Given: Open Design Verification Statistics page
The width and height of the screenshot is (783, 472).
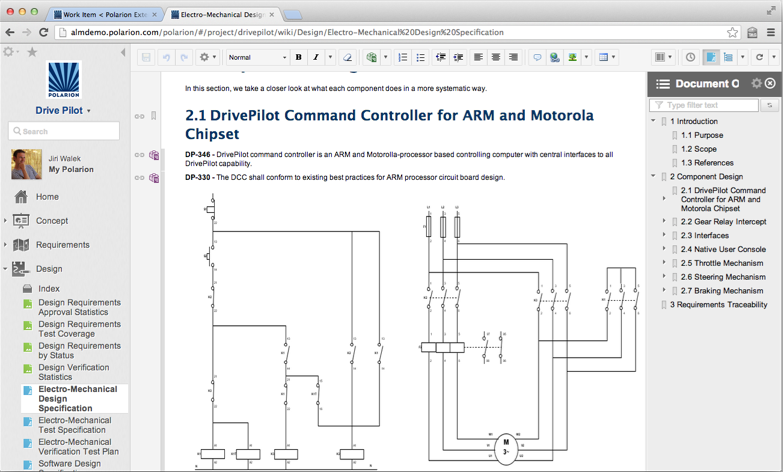Looking at the screenshot, I should 73,372.
